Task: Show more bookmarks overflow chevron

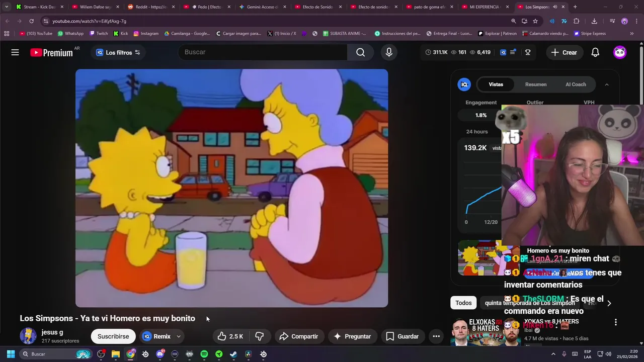Action: coord(632,34)
